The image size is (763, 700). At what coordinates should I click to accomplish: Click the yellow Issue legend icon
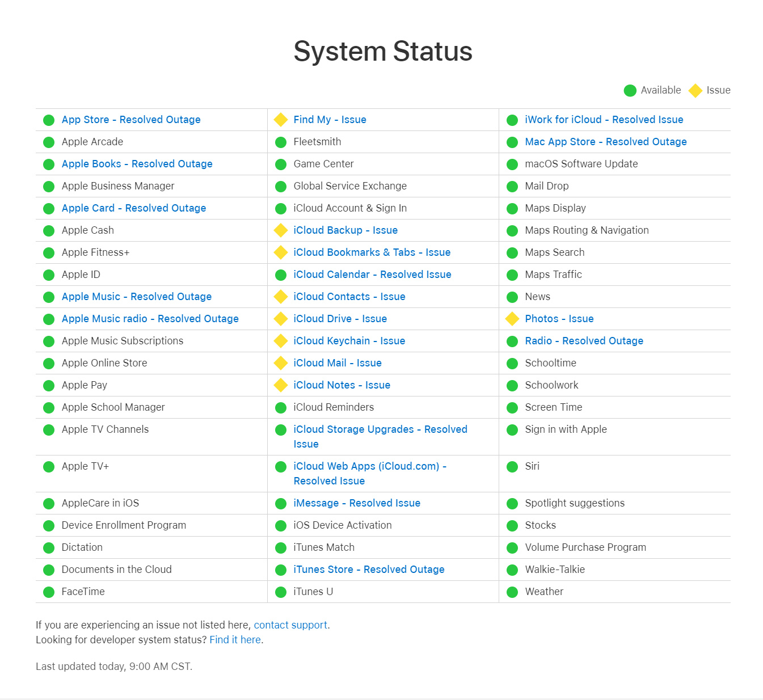coord(695,91)
